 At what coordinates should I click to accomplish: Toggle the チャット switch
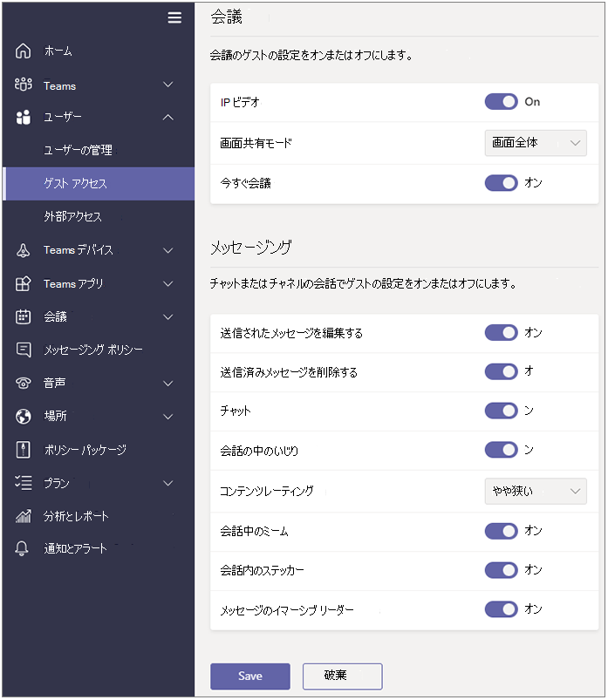(502, 411)
